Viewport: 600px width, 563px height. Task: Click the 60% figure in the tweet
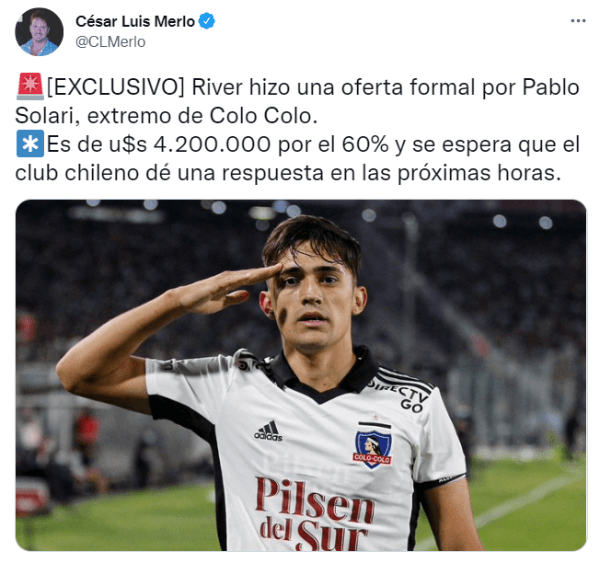(365, 145)
